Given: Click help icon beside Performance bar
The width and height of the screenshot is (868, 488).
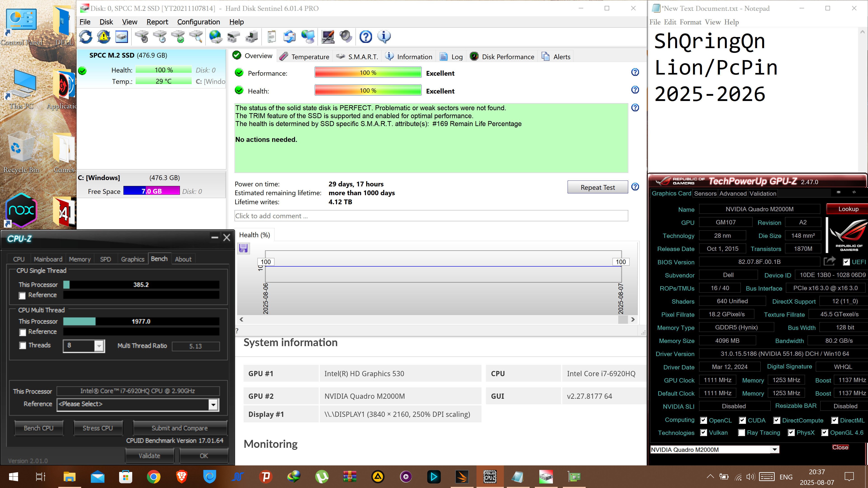Looking at the screenshot, I should (x=635, y=72).
